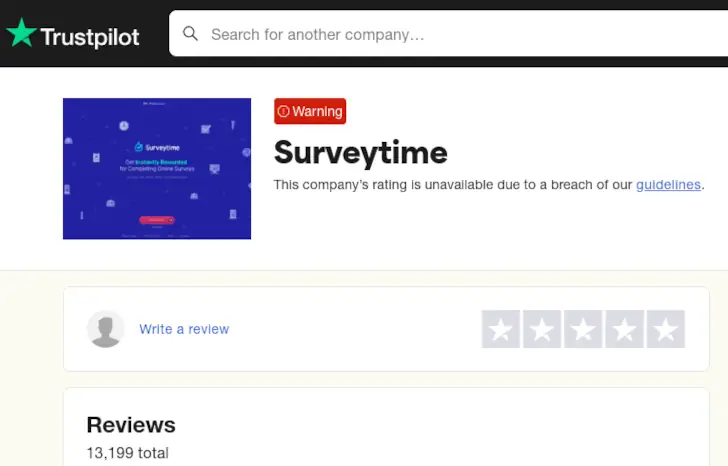Click the search magnifier icon
This screenshot has width=728, height=466.
(x=190, y=34)
